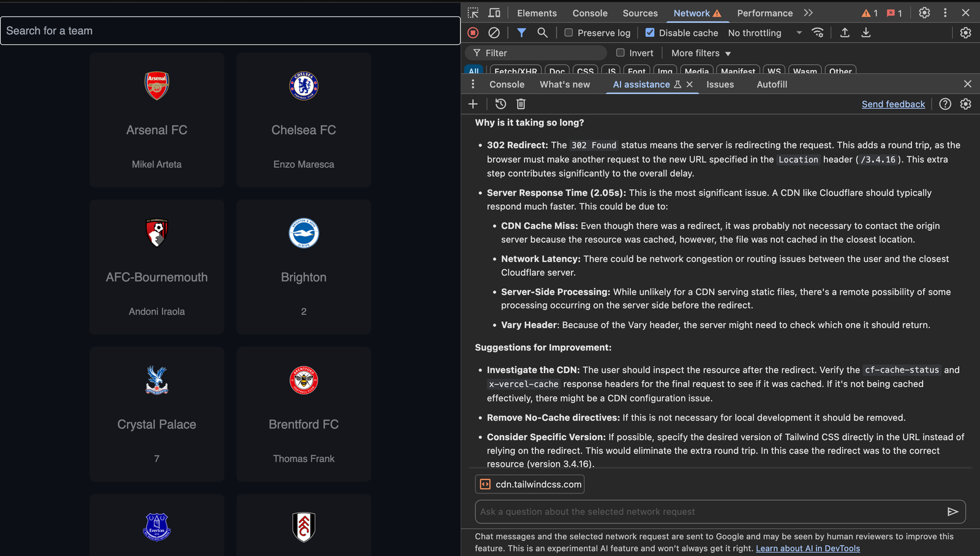Activate the inspect element picker icon

point(473,13)
